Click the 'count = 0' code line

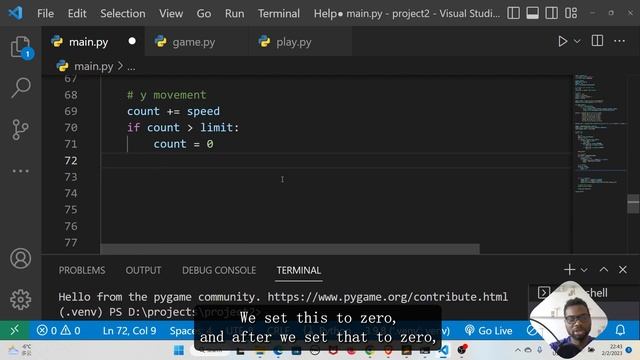click(183, 144)
